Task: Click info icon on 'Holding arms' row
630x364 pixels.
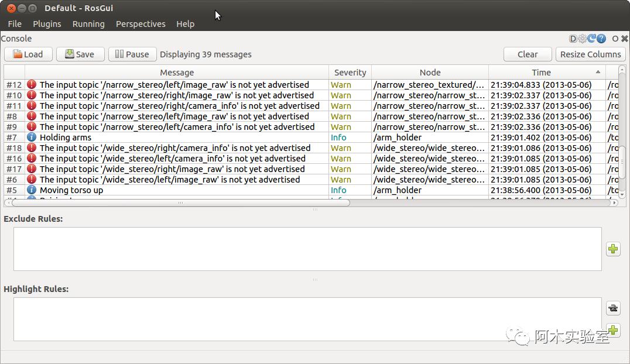Action: point(32,138)
